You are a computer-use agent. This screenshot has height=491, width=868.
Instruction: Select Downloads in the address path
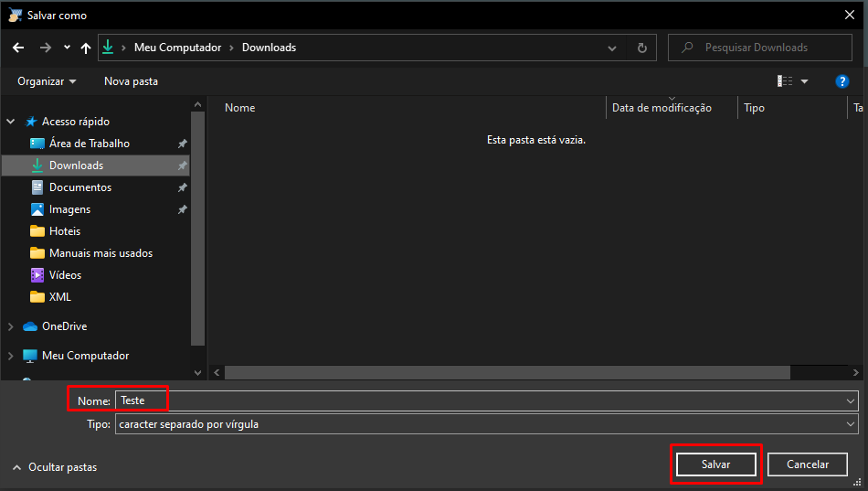point(269,48)
